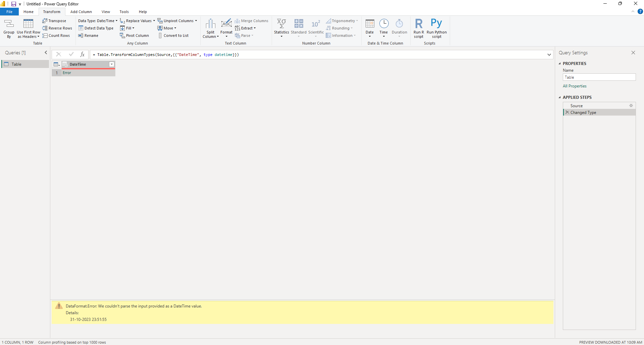Screen dimensions: 644x345
Task: Select the Table query in Queries pane
Action: [25, 64]
